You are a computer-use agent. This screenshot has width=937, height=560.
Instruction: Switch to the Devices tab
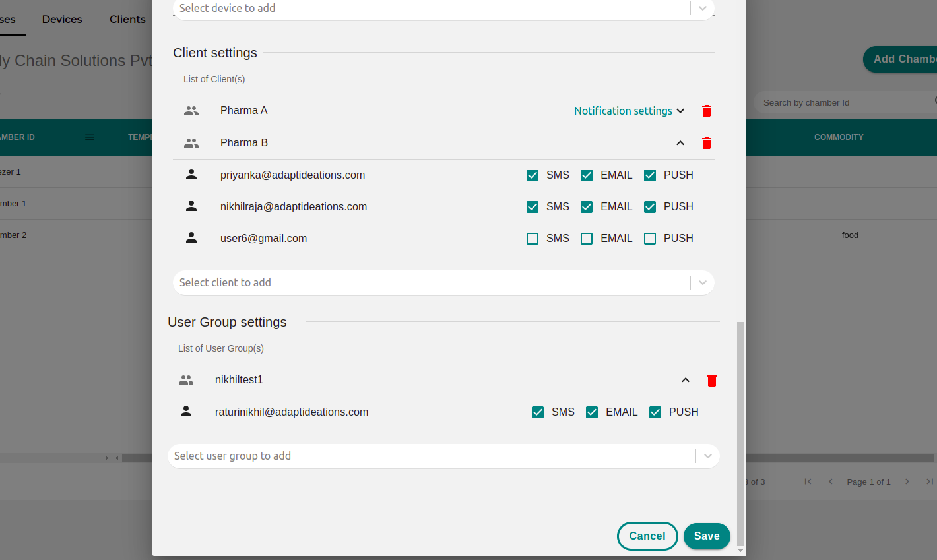point(62,19)
